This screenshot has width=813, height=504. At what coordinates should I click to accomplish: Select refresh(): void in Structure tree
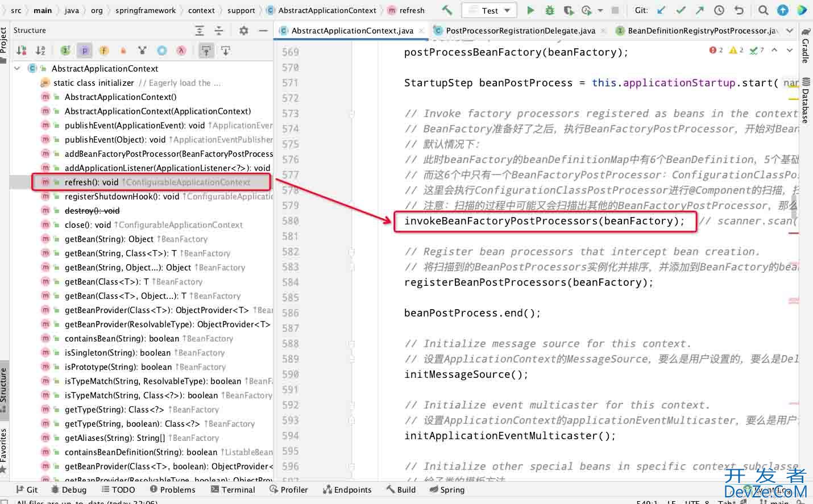coord(141,182)
